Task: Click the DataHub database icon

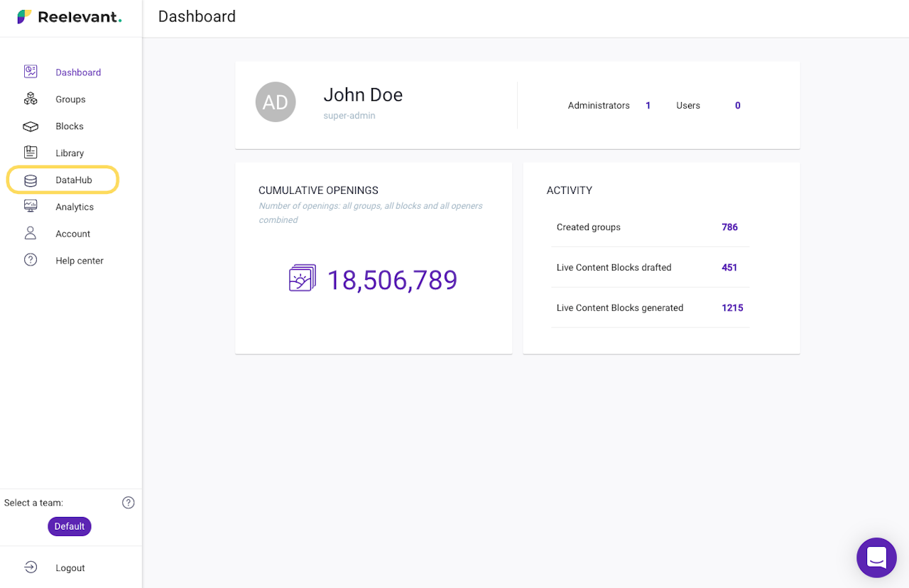Action: 31,180
